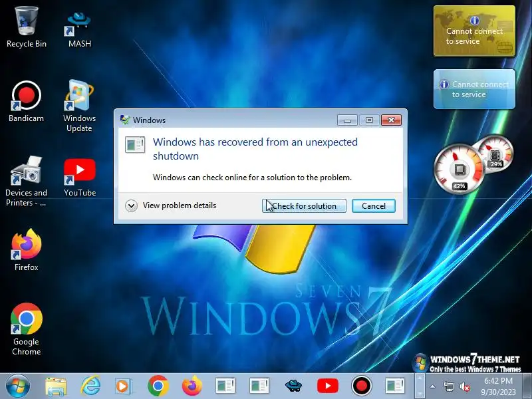This screenshot has width=532, height=399.
Task: Open Devices and Printers desktop shortcut
Action: 26,181
